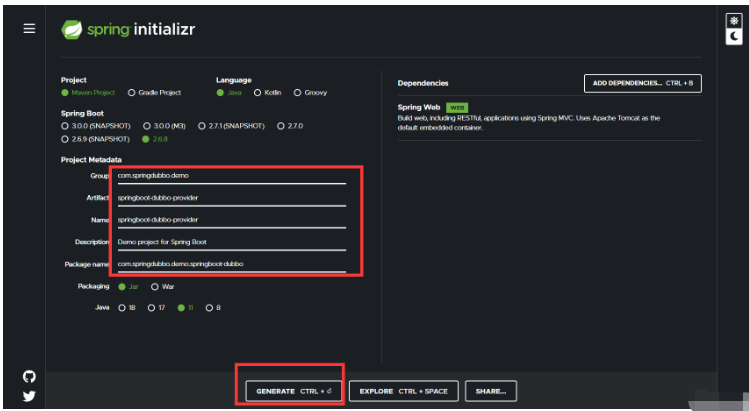Switch to the dark theme moon icon
749x411 pixels.
[734, 36]
